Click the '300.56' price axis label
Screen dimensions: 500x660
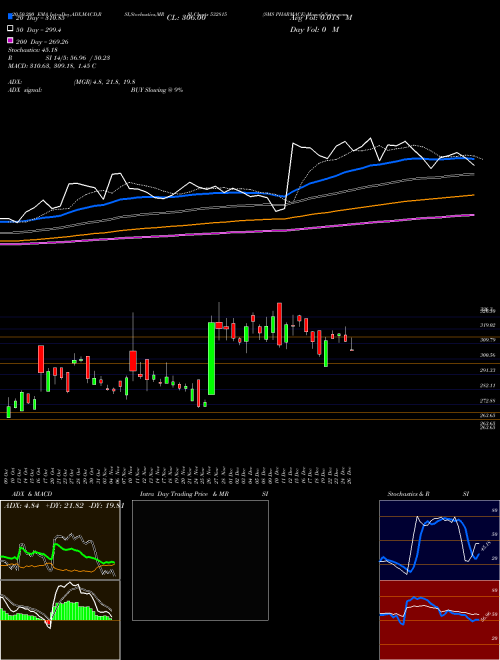pyautogui.click(x=487, y=355)
